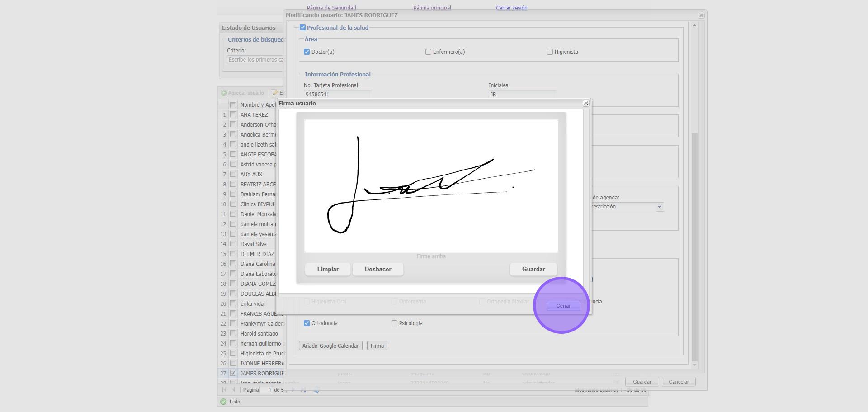
Task: Undo last stroke with Deshacer
Action: point(378,269)
